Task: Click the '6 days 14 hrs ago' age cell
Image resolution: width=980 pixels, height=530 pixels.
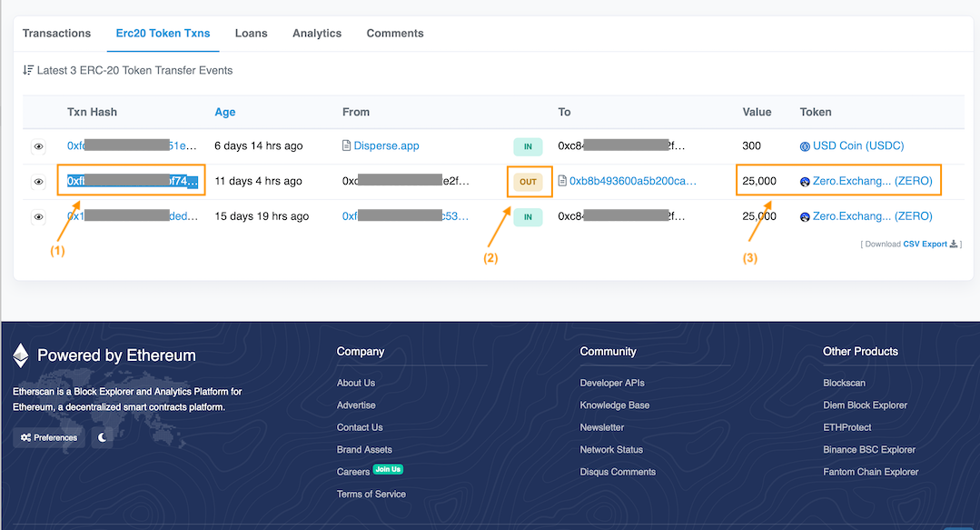Action: click(259, 145)
